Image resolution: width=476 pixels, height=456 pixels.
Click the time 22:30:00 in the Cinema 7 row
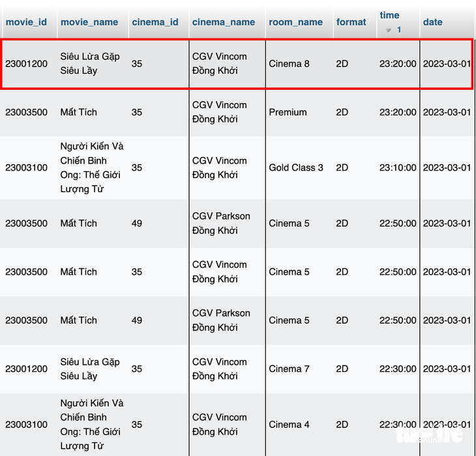pyautogui.click(x=398, y=369)
